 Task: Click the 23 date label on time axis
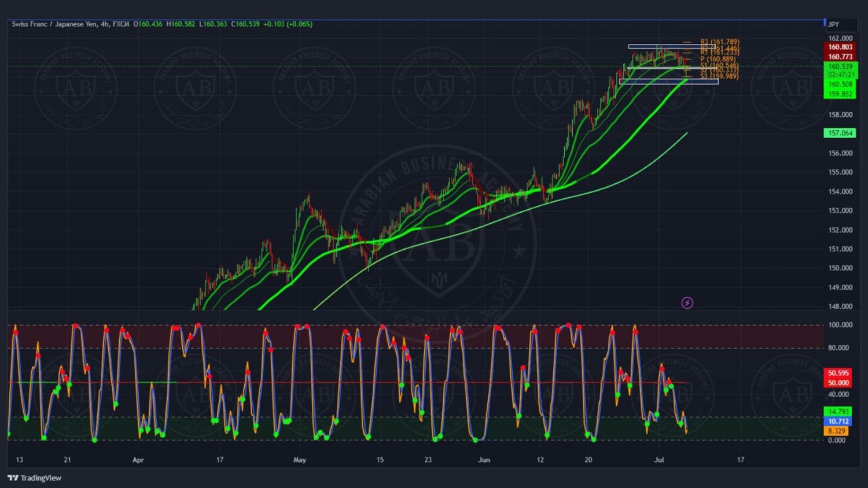(428, 460)
